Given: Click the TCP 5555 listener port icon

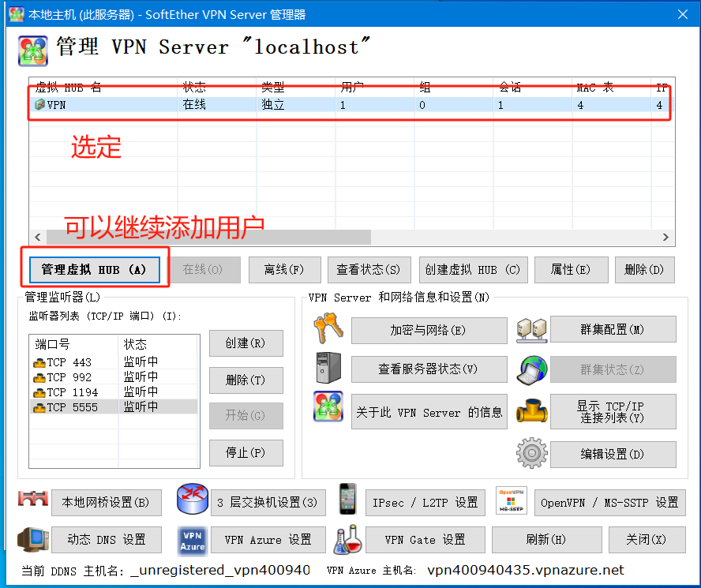Looking at the screenshot, I should point(39,408).
